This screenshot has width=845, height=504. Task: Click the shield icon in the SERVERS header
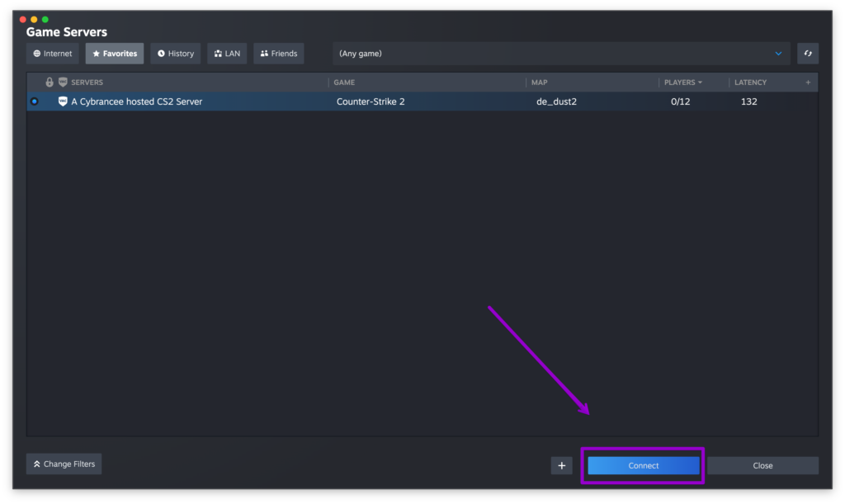[x=62, y=82]
